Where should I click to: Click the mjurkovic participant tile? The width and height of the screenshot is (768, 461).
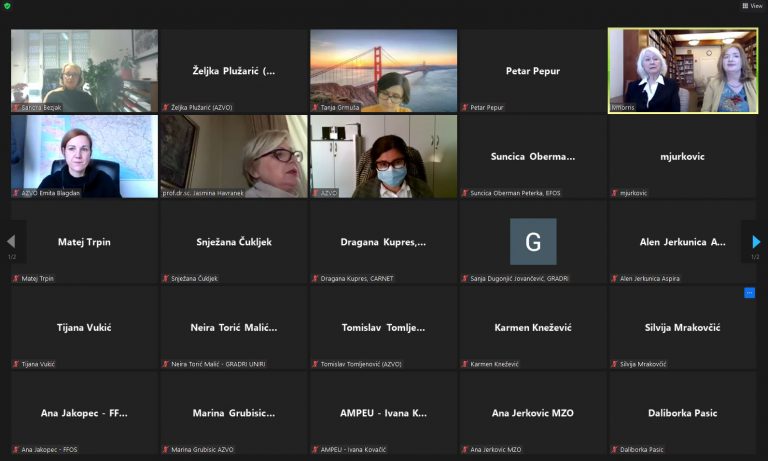tap(682, 156)
